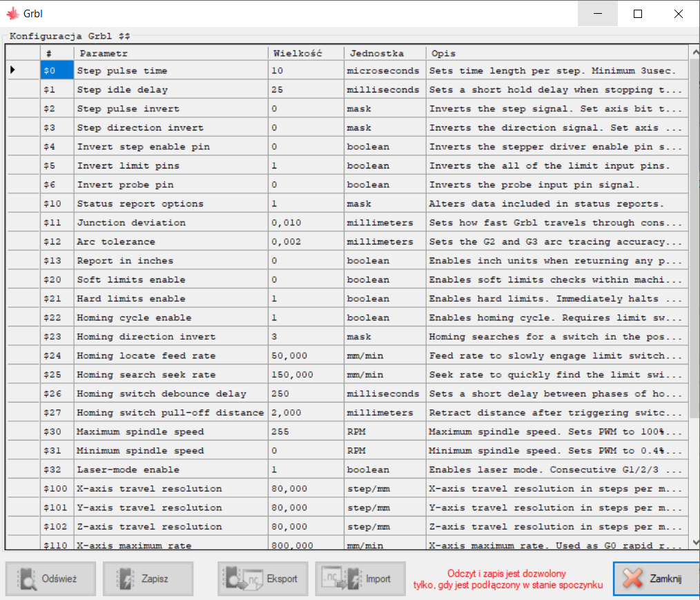Click the Hard limits enable parameter
Viewport: 700px width, 600px height.
click(171, 298)
